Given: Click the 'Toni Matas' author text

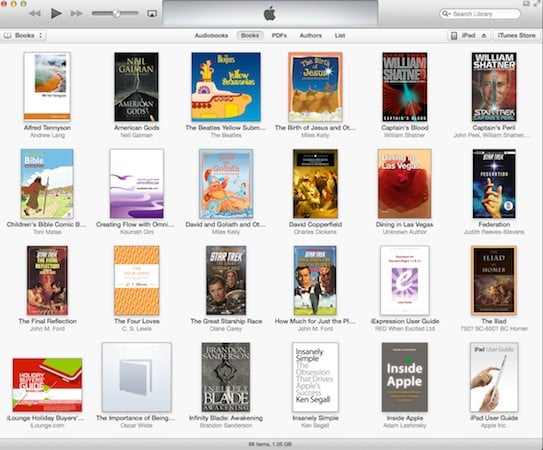Looking at the screenshot, I should pos(47,232).
